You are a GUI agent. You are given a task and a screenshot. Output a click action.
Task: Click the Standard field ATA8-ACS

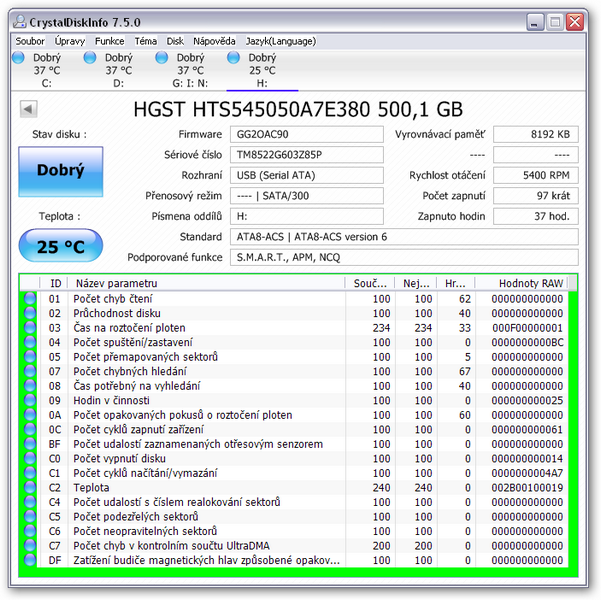(404, 237)
